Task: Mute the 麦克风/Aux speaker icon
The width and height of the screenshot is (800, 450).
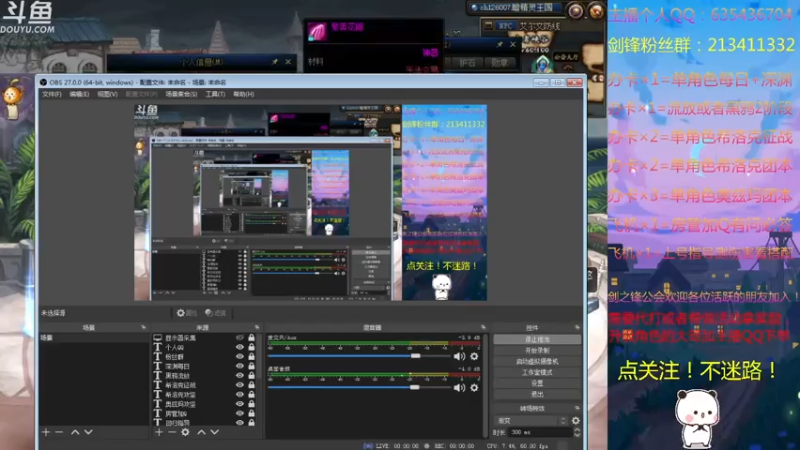Action: [459, 356]
